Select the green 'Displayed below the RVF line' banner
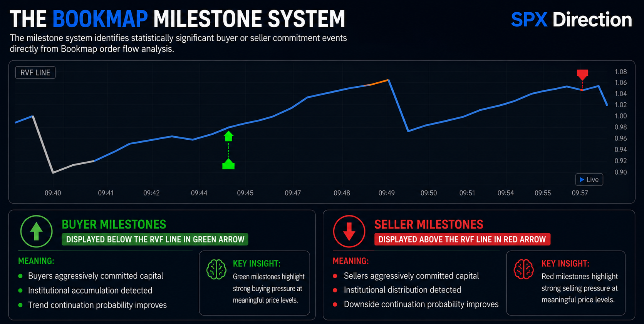Image resolution: width=644 pixels, height=324 pixels. pyautogui.click(x=155, y=239)
